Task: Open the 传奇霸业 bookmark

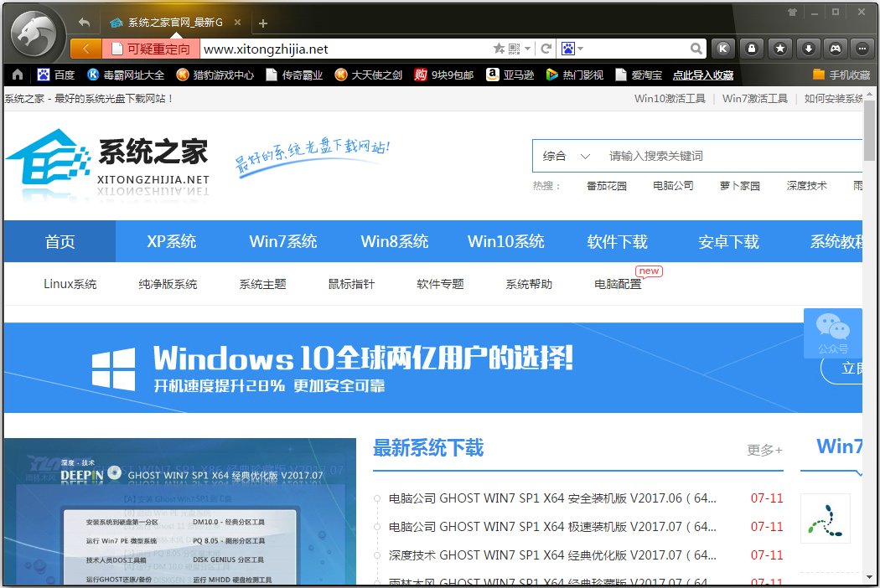Action: pos(294,75)
